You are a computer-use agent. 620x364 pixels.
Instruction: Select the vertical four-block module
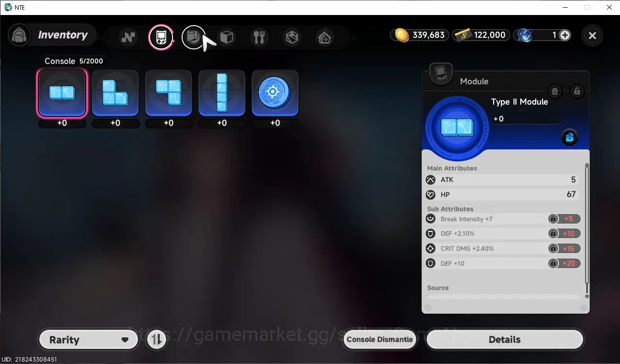click(x=222, y=93)
